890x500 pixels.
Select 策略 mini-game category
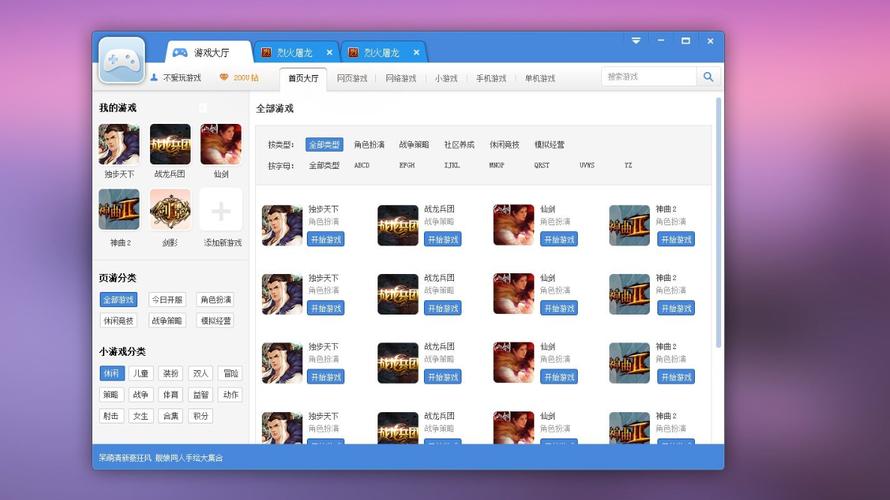pyautogui.click(x=111, y=394)
